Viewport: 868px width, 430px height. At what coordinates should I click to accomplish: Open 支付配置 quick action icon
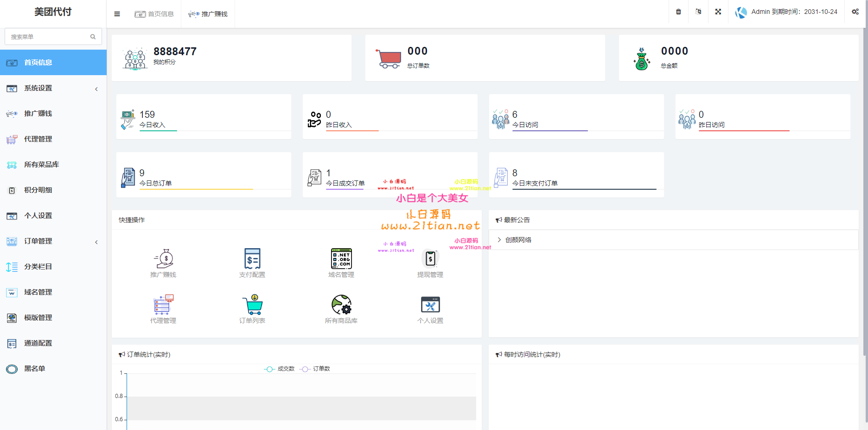(252, 259)
